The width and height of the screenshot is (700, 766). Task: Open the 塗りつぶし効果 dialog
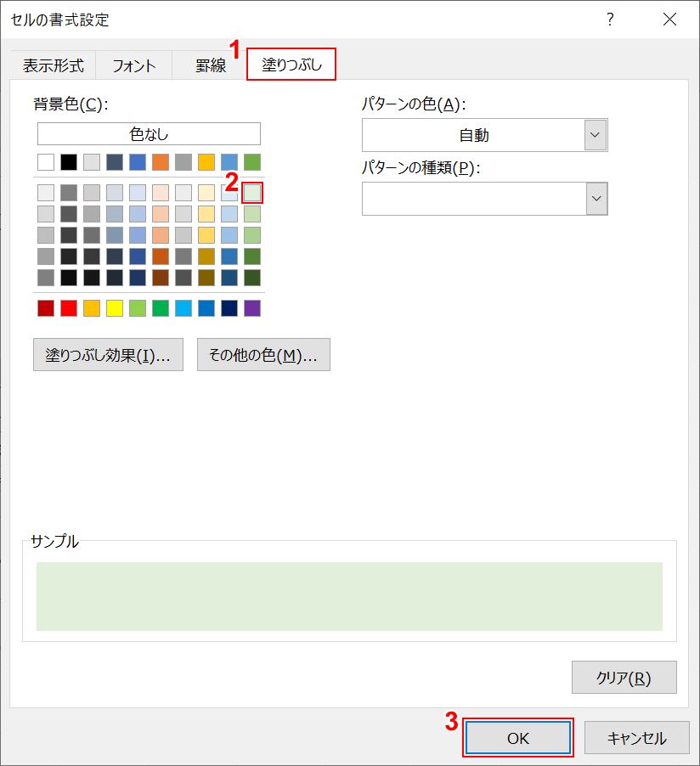point(108,354)
